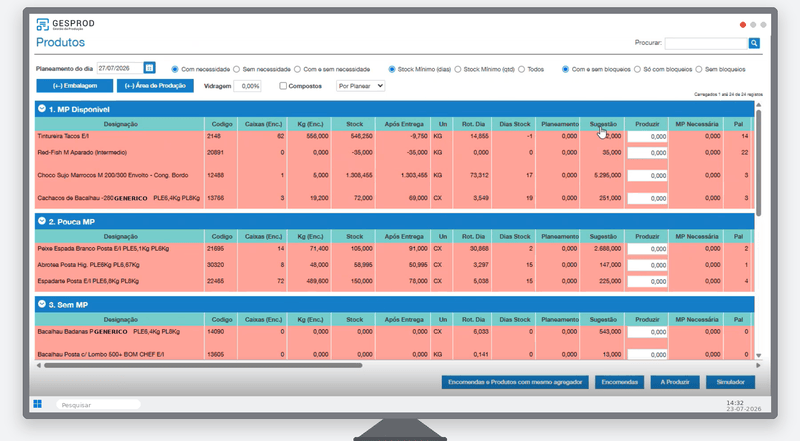Screen dimensions: 800x441
Task: Click the right arrow of horizontal scrollbar
Action: [758, 365]
